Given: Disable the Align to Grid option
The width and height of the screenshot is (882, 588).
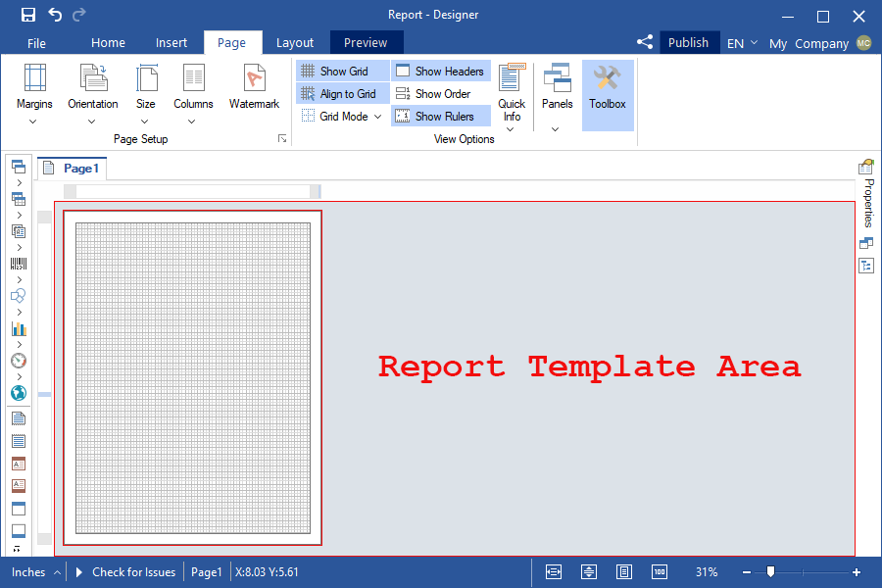Looking at the screenshot, I should coord(338,94).
